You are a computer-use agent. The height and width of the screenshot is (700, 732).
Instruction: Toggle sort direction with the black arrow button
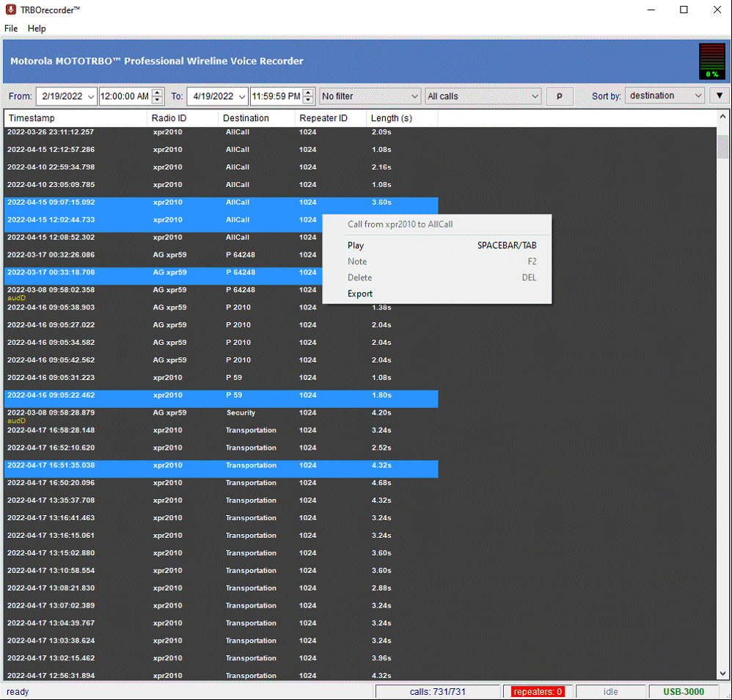(720, 95)
